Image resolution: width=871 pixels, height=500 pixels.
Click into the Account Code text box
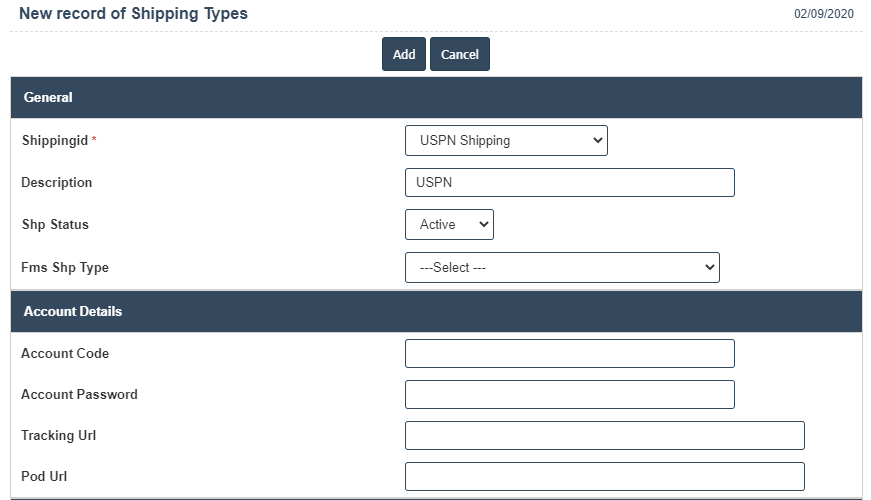[x=569, y=354]
